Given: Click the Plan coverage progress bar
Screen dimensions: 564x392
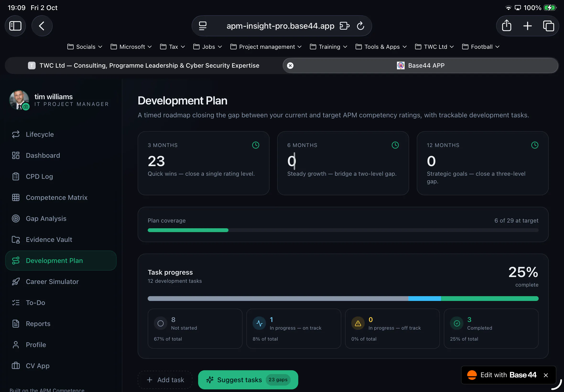Looking at the screenshot, I should (x=343, y=230).
